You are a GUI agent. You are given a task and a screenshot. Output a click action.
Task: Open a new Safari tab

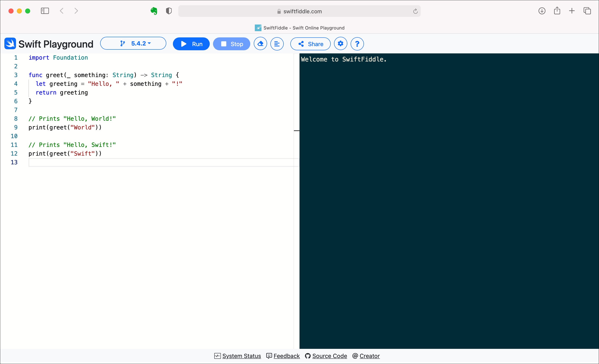[x=572, y=11]
